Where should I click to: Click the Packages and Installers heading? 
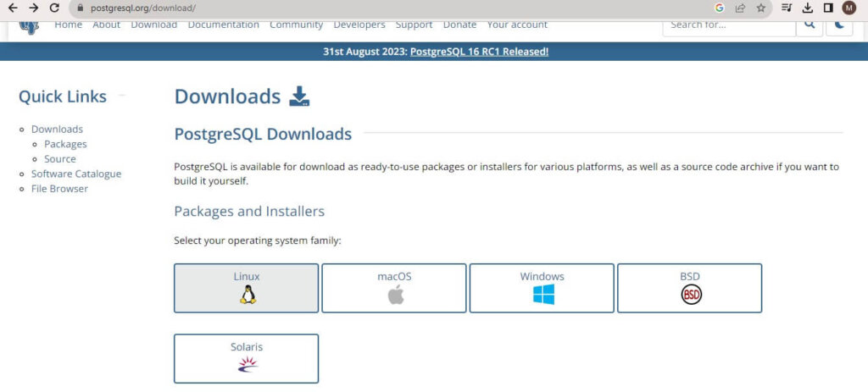click(x=249, y=212)
